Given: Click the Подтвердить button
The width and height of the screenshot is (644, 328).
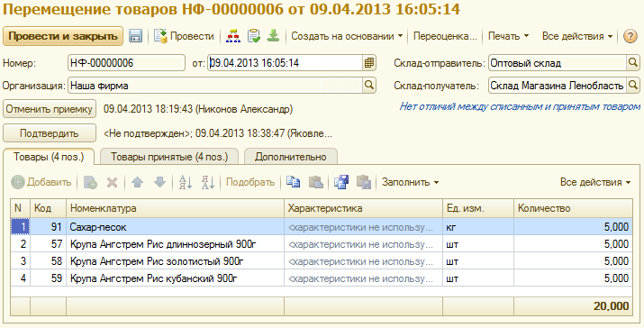Looking at the screenshot, I should [x=50, y=133].
